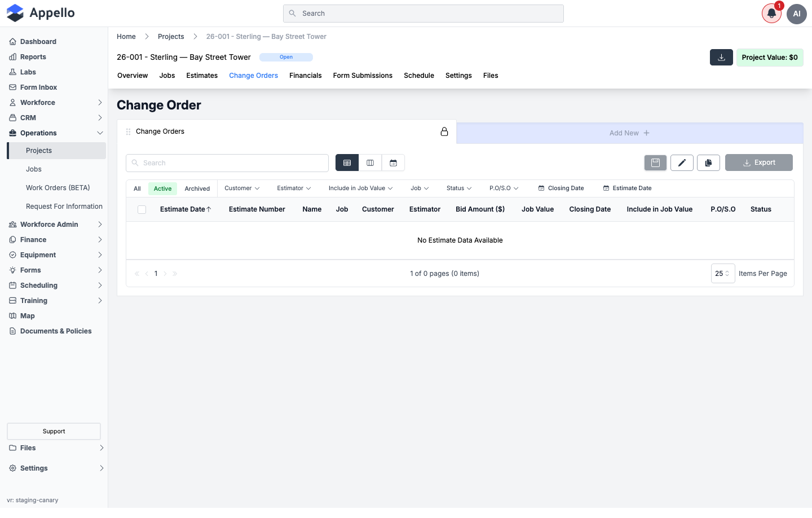
Task: Click the Support button
Action: pos(54,431)
